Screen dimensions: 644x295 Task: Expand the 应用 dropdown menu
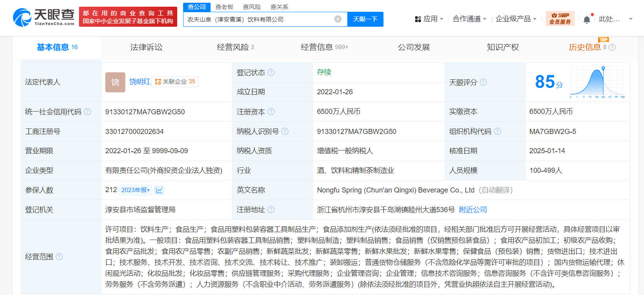(x=429, y=19)
